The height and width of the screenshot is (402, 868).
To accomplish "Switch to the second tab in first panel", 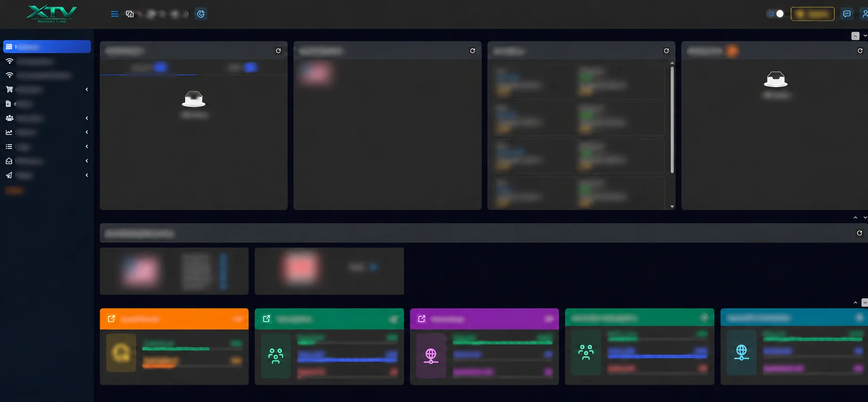I will 242,67.
